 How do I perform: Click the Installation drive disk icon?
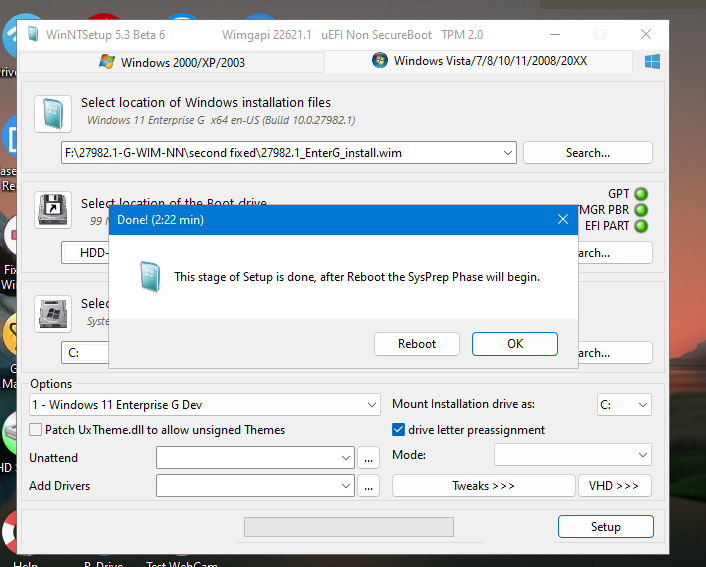point(53,314)
